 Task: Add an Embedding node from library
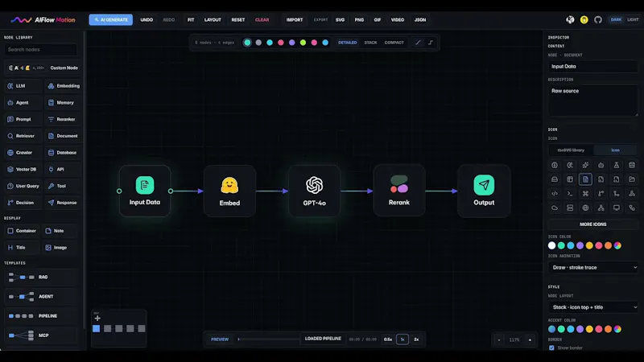click(64, 86)
